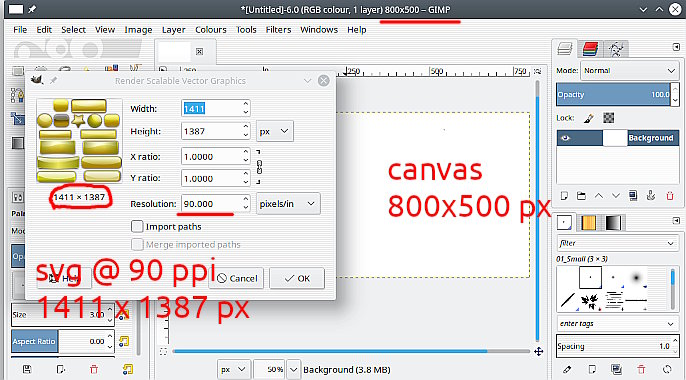
Task: Decrease Opacity using stepper arrow
Action: point(675,100)
